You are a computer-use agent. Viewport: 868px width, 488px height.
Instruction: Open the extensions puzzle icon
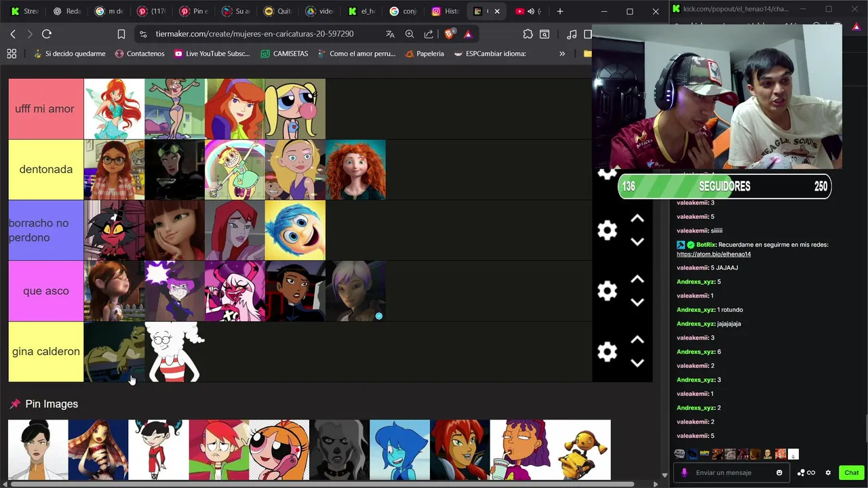[528, 34]
